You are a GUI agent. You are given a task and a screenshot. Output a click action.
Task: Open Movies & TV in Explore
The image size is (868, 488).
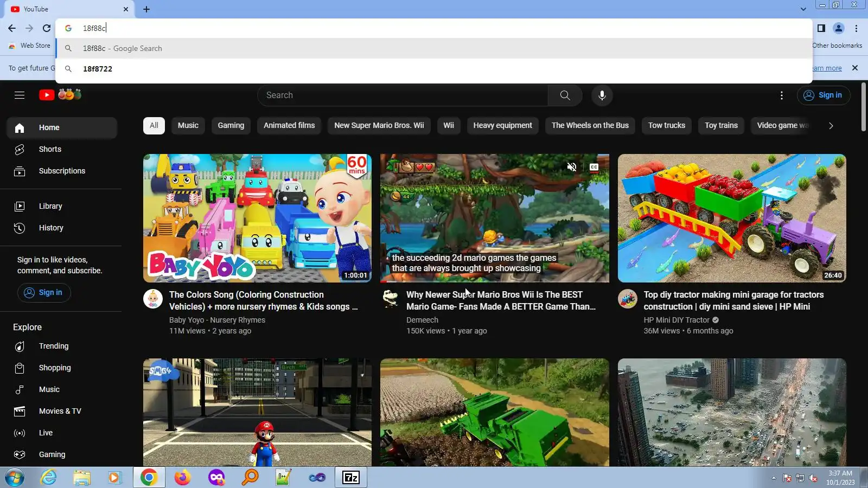click(x=62, y=411)
